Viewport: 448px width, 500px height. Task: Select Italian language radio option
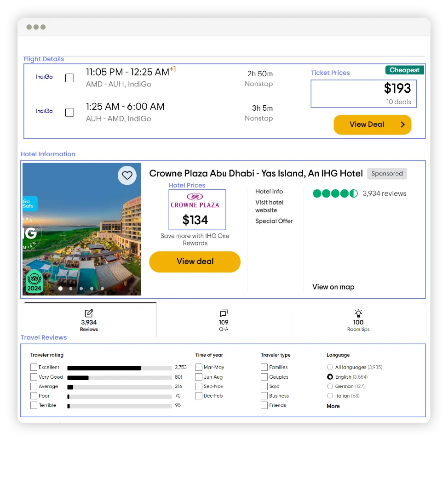330,396
